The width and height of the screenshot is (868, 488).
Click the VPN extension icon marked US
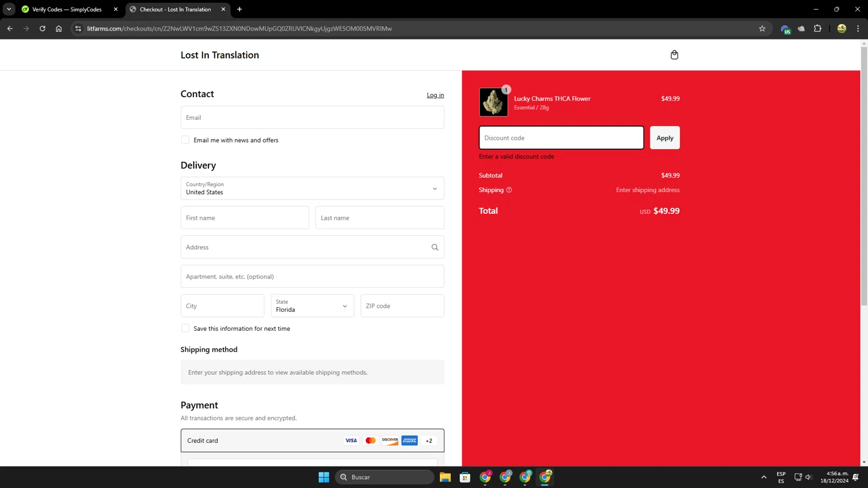pyautogui.click(x=785, y=29)
